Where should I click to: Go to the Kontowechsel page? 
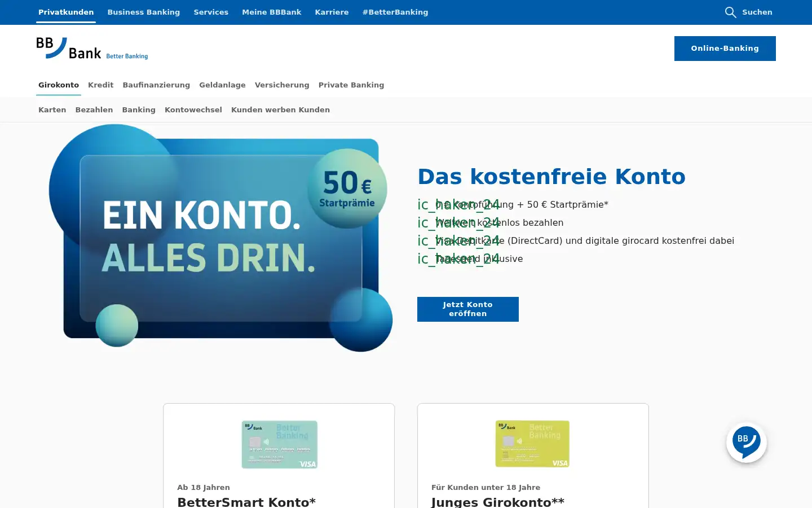tap(193, 110)
